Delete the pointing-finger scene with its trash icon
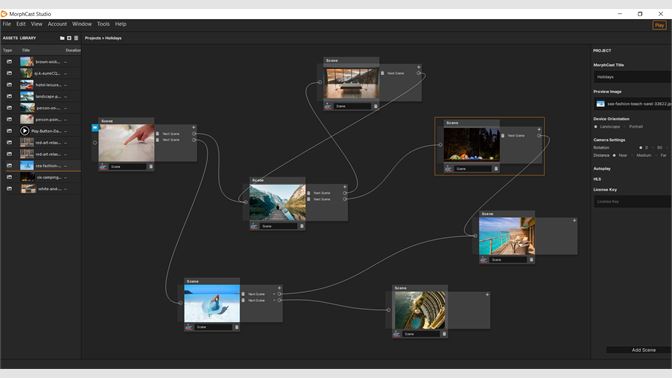Screen dimensions: 672x378 (x=151, y=167)
